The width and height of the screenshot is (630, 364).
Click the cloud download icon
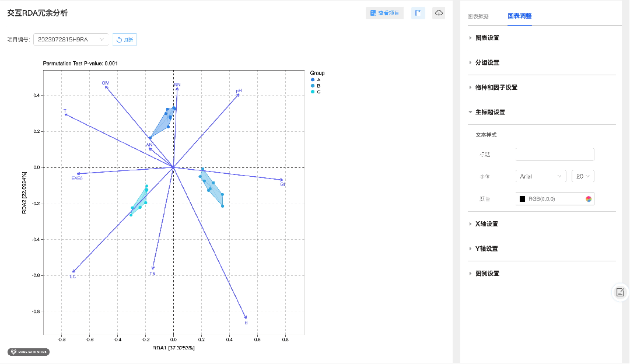point(439,13)
